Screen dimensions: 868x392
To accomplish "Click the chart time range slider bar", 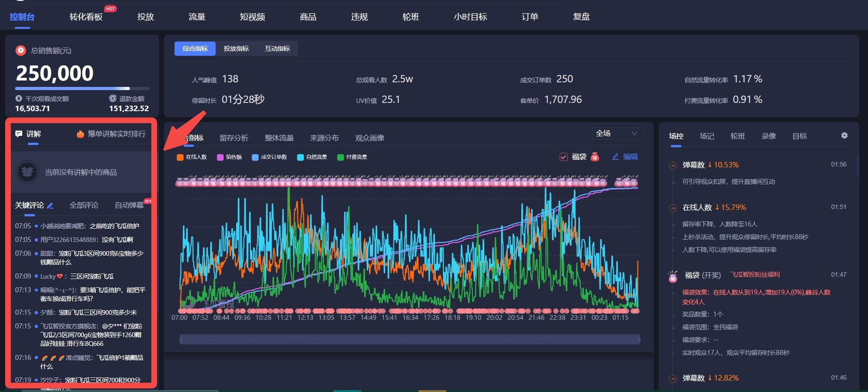I will click(409, 339).
